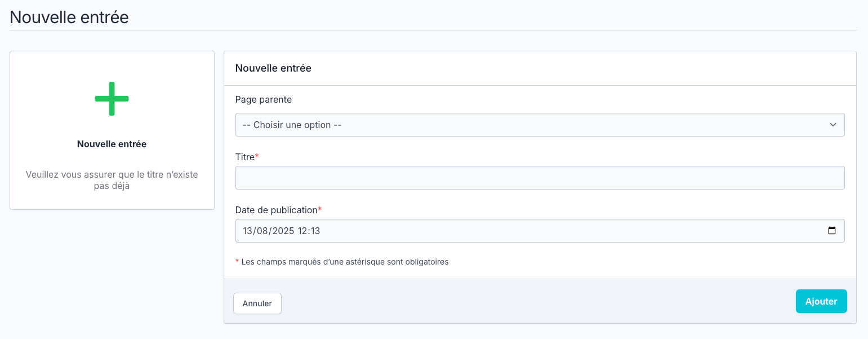
Task: Select the minutes value after the colon
Action: click(x=315, y=231)
